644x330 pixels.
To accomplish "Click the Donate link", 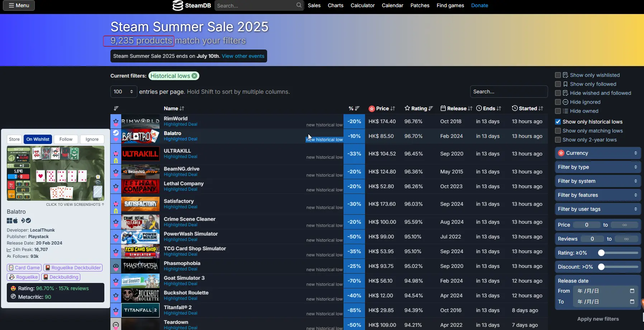I will 480,5.
